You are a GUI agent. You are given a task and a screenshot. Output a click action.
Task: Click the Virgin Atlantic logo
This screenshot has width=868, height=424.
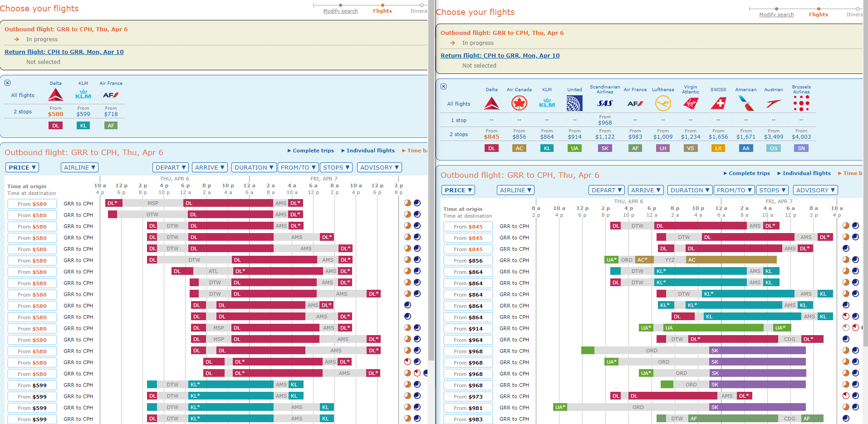click(x=691, y=103)
